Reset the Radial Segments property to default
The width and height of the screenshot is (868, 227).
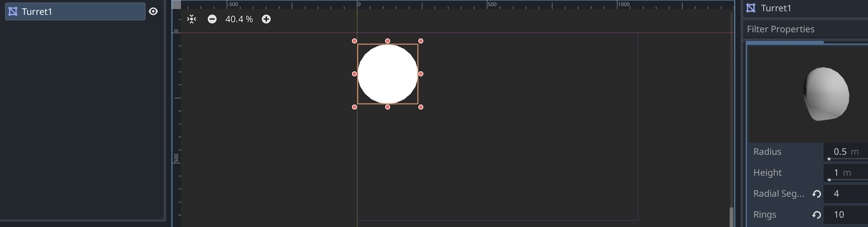816,194
